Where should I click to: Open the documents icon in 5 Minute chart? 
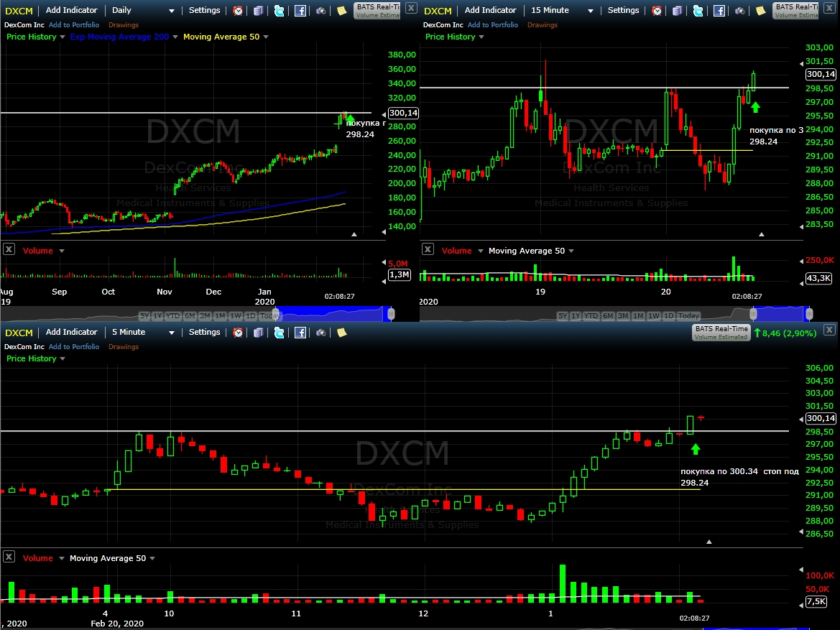coord(258,333)
